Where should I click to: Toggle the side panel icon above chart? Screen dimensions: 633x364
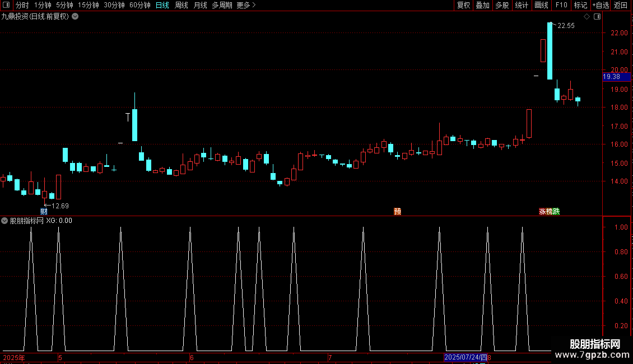(597, 17)
